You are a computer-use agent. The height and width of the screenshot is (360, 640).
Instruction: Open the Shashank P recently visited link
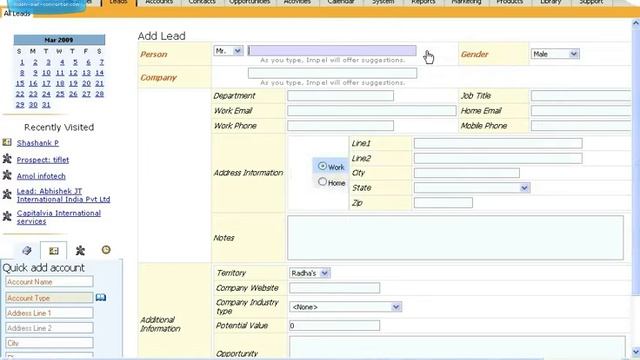[38, 143]
